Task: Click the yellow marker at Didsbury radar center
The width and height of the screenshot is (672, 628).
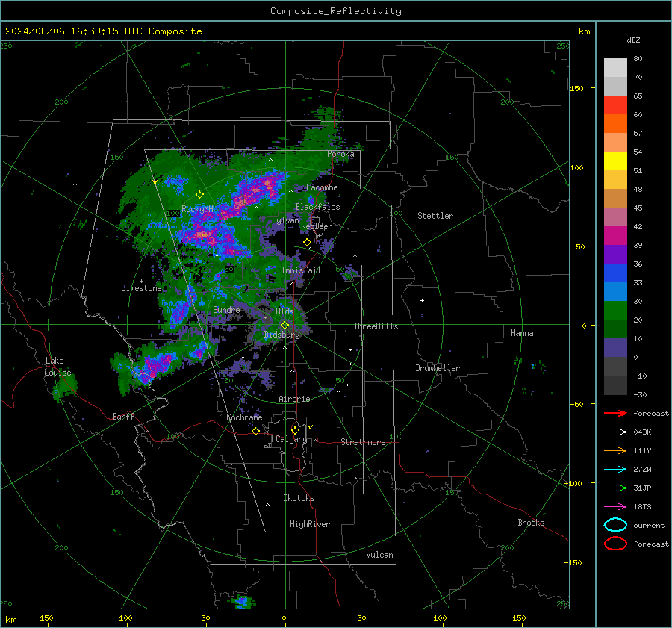Action: click(x=285, y=326)
